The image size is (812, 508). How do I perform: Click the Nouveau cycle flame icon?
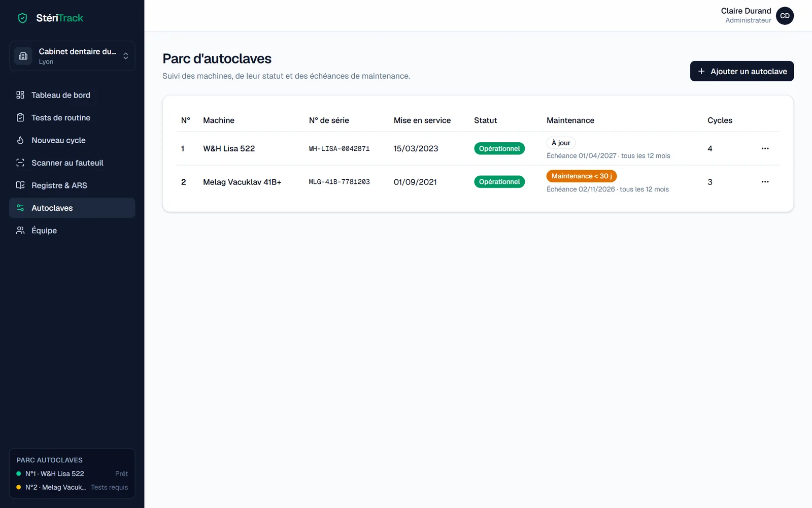20,140
